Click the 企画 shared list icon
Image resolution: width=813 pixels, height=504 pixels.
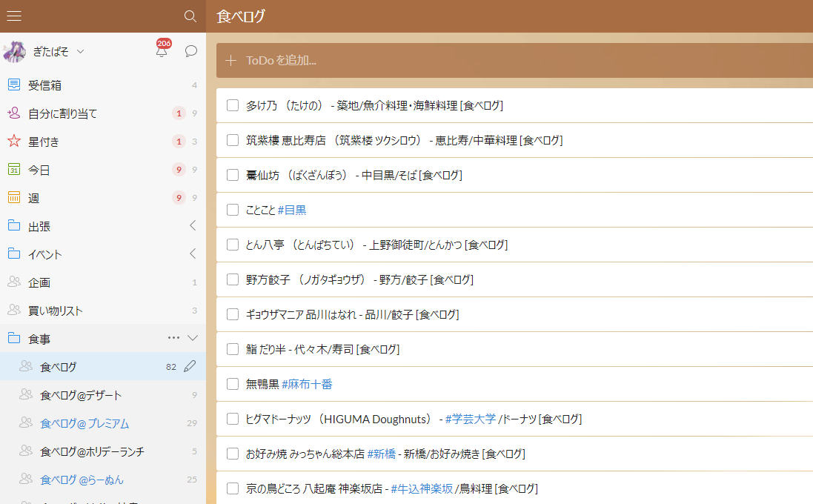click(x=14, y=282)
